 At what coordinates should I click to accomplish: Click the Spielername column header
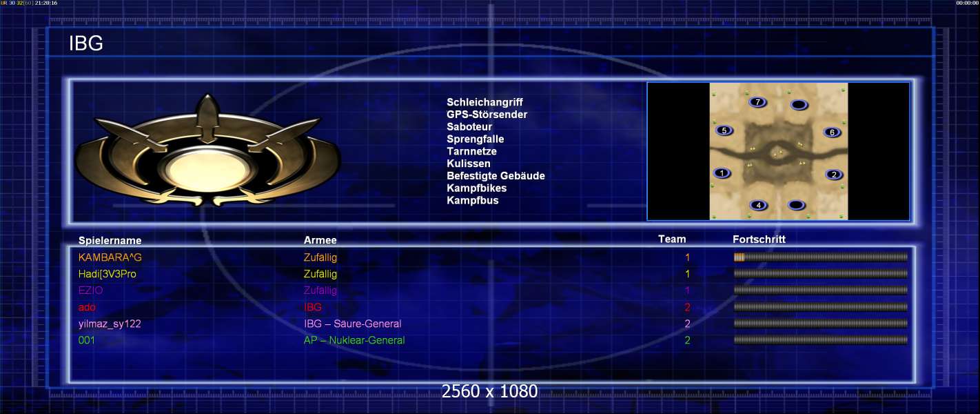(110, 241)
